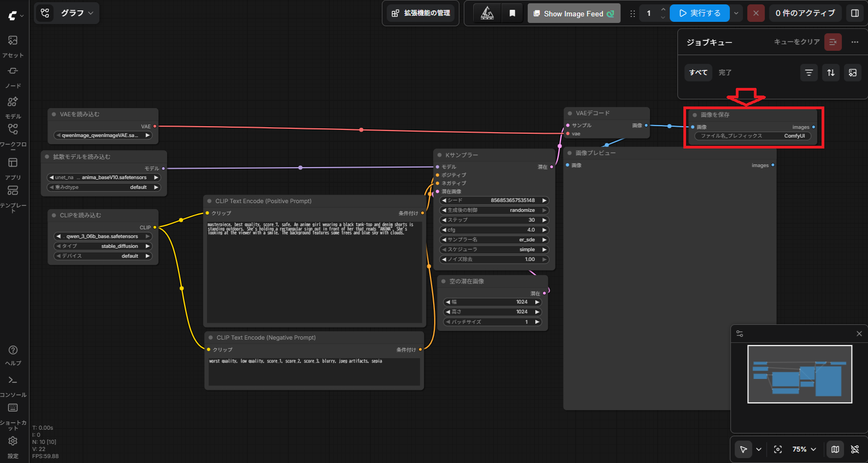Open the サンプラー名 er_sde combo box
Image resolution: width=868 pixels, height=463 pixels.
(494, 240)
